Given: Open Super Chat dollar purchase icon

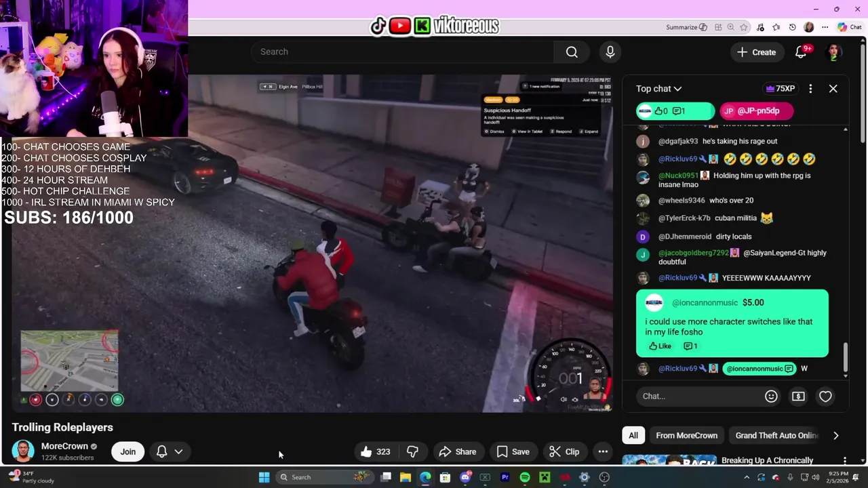Looking at the screenshot, I should tap(798, 396).
